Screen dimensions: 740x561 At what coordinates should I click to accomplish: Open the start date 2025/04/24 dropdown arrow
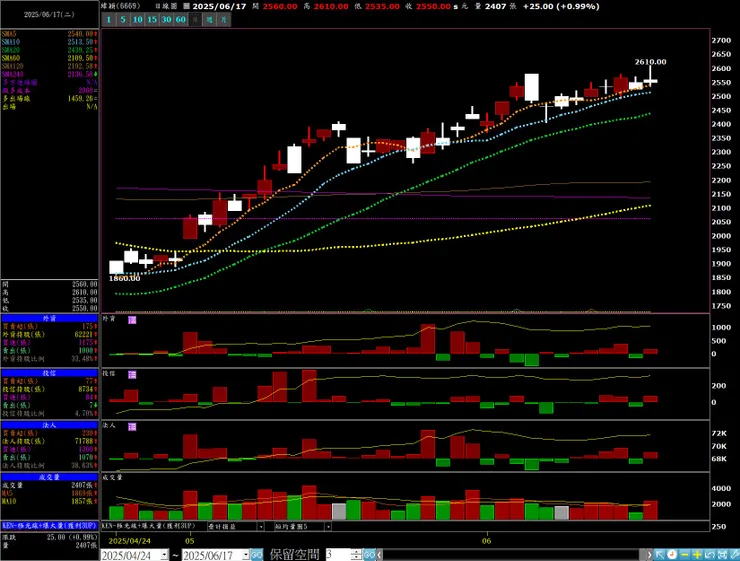[164, 555]
